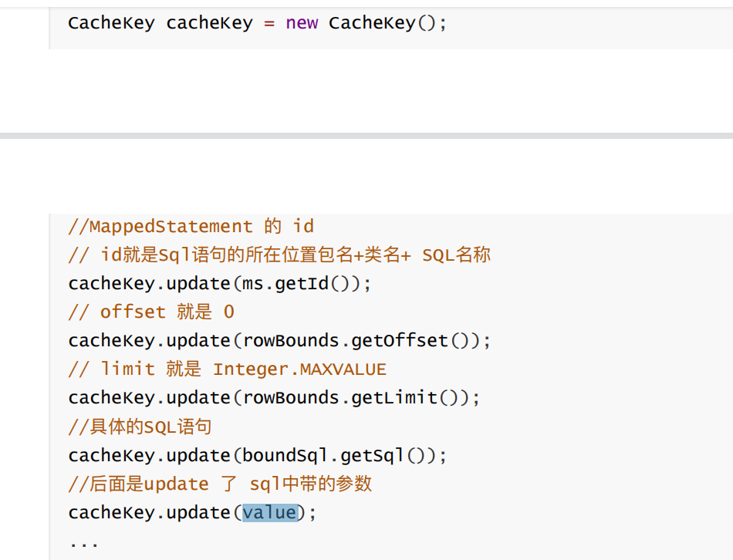Viewport: 733px width, 560px height.
Task: Click the comment '//具体的SQL语句'
Action: [x=140, y=427]
